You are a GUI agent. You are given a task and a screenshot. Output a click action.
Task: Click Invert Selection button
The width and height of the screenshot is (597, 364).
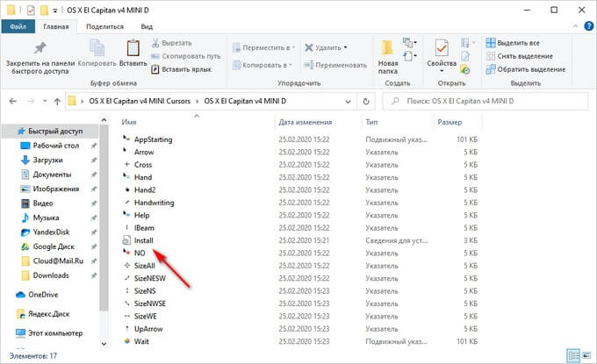click(x=530, y=68)
